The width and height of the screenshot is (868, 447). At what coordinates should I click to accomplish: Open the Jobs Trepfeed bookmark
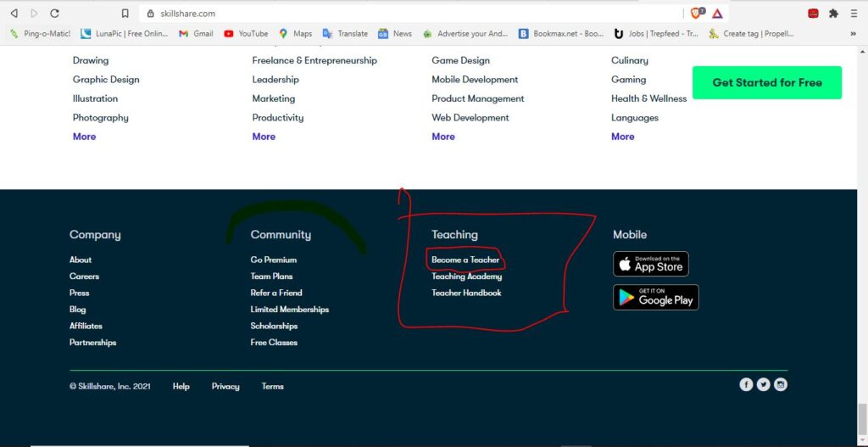[x=657, y=34]
